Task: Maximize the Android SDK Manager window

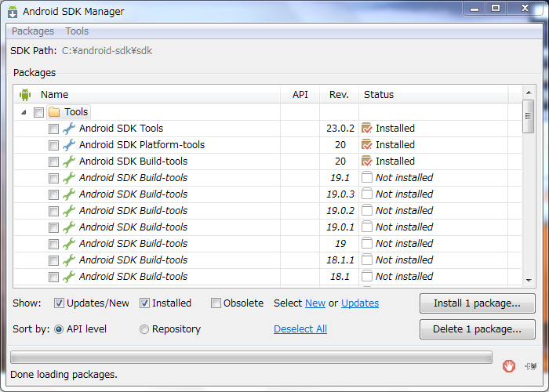Action: (496, 8)
